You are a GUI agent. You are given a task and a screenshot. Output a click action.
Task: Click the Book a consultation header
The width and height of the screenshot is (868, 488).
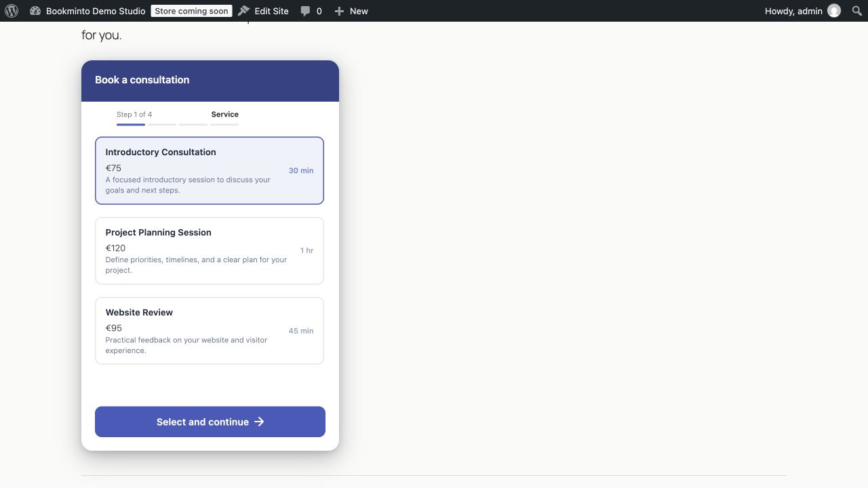[x=142, y=80]
